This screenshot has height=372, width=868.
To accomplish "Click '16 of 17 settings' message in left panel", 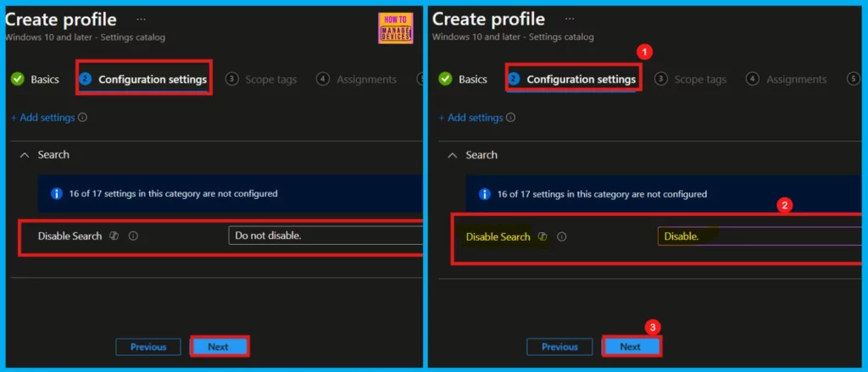I will (171, 194).
